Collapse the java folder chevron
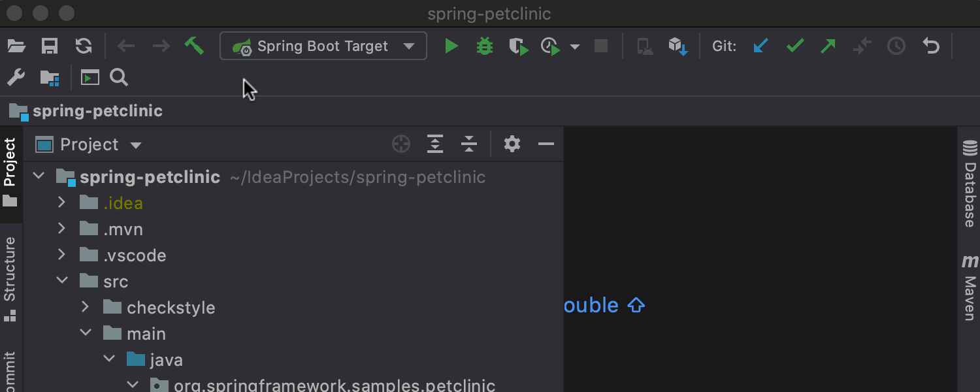Image resolution: width=980 pixels, height=392 pixels. [109, 359]
